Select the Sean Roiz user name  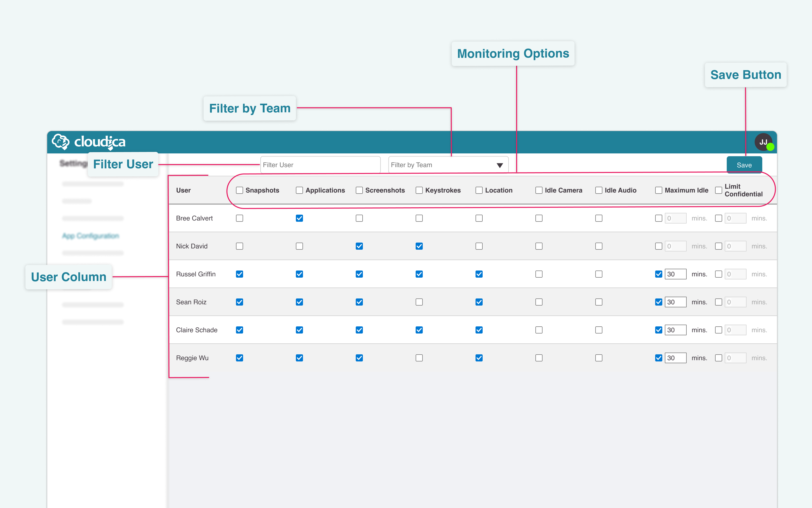(191, 302)
